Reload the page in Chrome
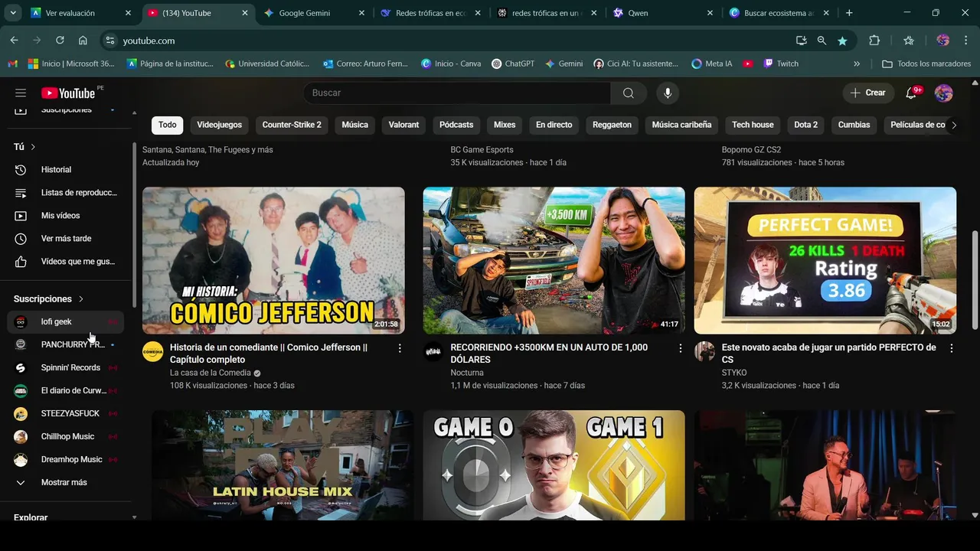The height and width of the screenshot is (551, 980). (x=60, y=41)
